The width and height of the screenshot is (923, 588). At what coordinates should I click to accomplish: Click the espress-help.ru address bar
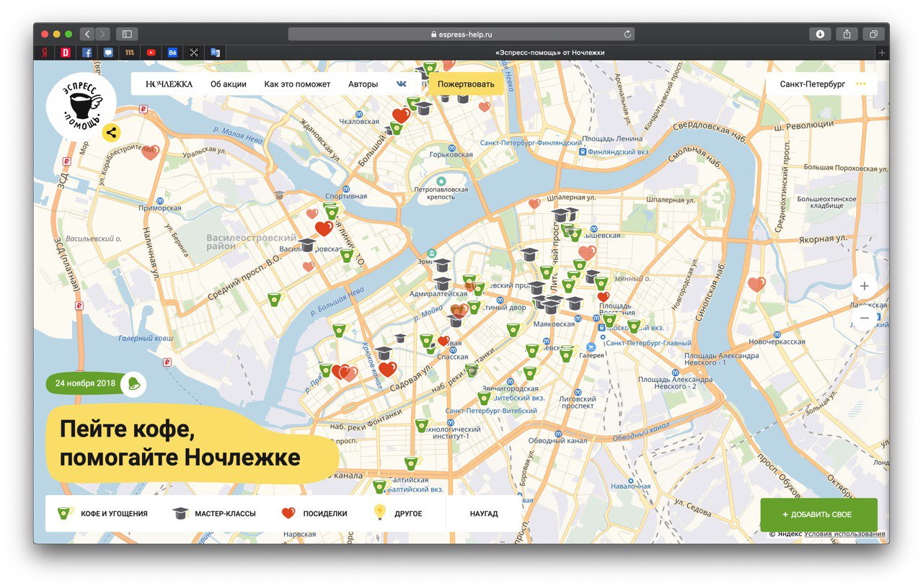coord(461,34)
